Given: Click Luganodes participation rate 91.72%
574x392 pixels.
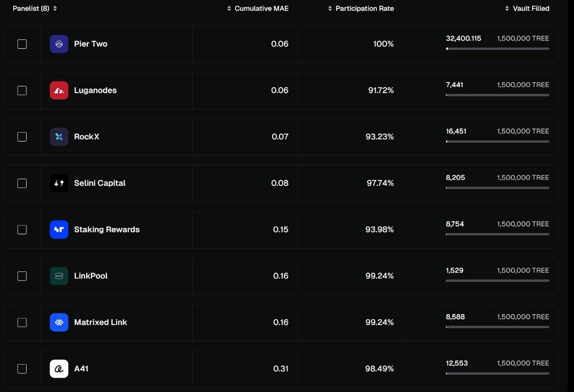Looking at the screenshot, I should (x=381, y=91).
